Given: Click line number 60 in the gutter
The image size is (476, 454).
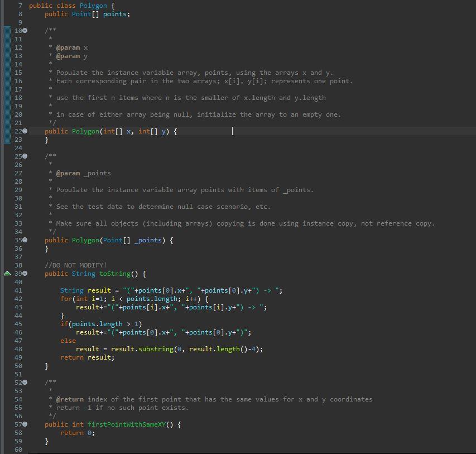Looking at the screenshot, I should point(18,450).
